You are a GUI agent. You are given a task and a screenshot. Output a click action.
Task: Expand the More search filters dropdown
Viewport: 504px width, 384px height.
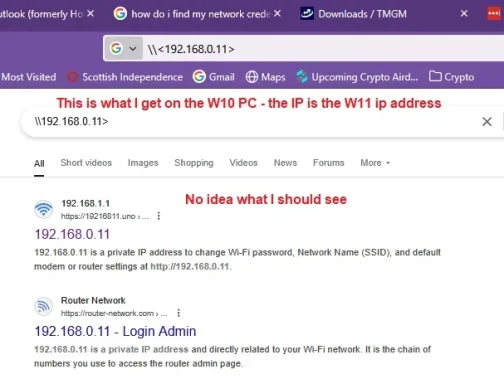[x=375, y=163]
